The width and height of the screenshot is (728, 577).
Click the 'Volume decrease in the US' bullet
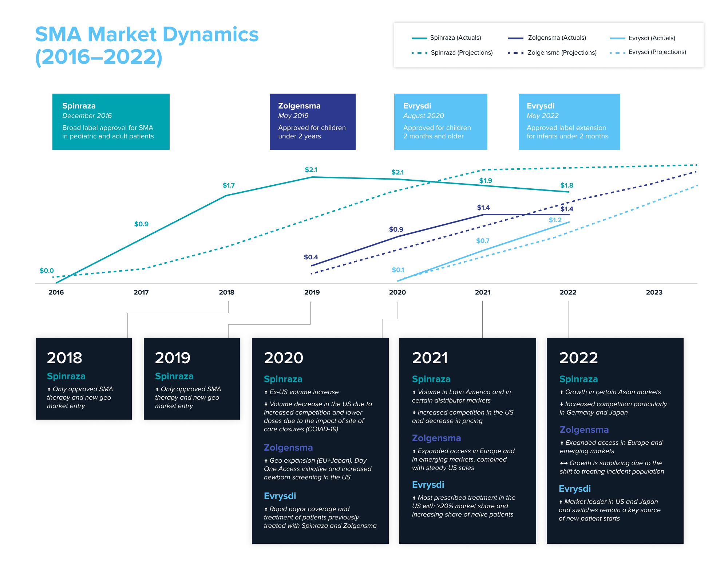coord(318,416)
